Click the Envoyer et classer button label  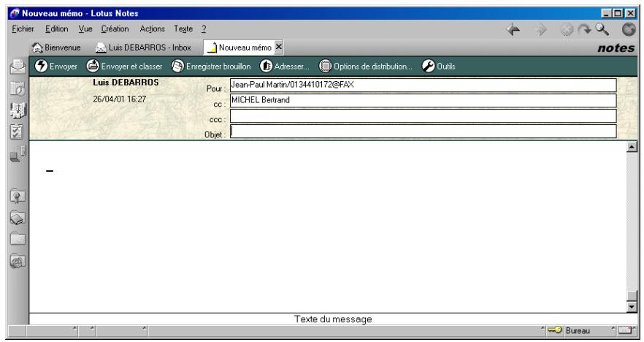point(131,66)
